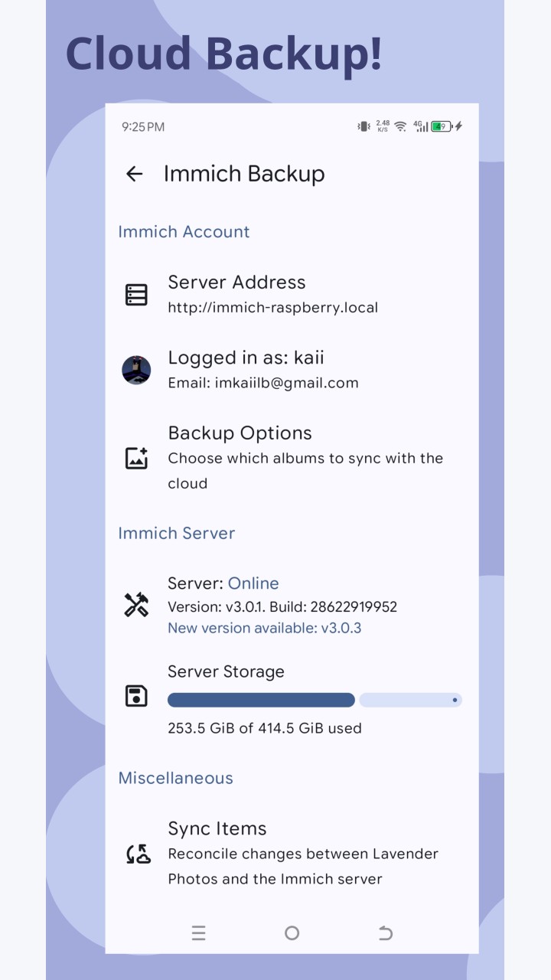
Task: Open the kaii profile avatar
Action: (136, 370)
